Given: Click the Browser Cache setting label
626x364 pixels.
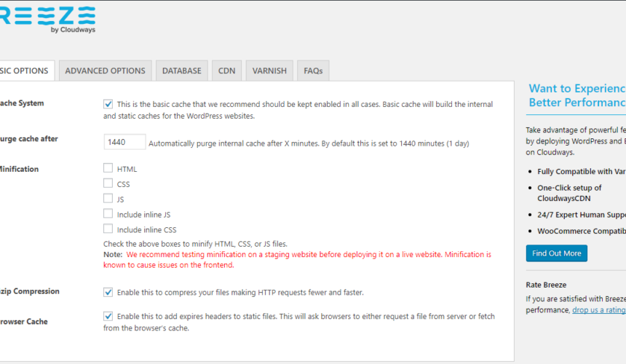Looking at the screenshot, I should (x=24, y=322).
